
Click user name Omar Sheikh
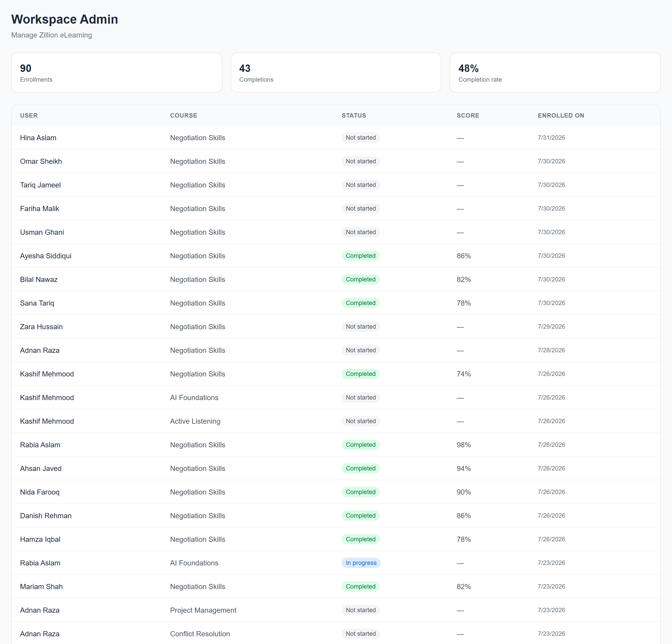[x=41, y=162]
